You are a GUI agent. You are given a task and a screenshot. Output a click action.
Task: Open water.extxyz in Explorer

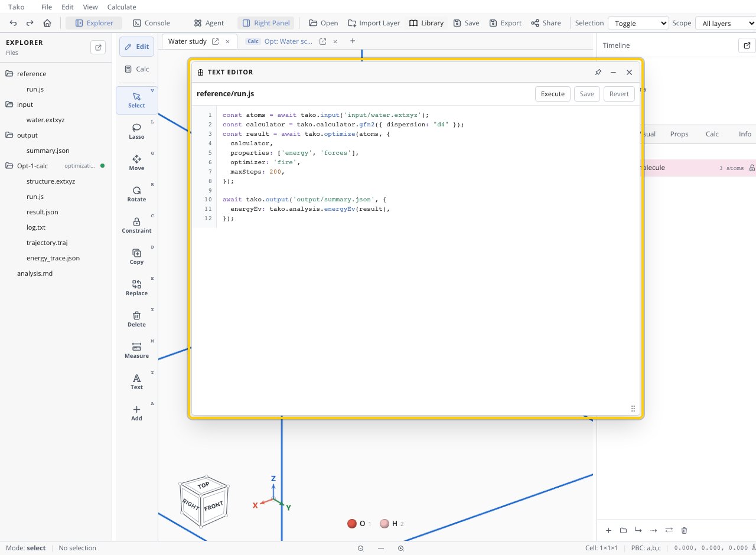pos(45,120)
